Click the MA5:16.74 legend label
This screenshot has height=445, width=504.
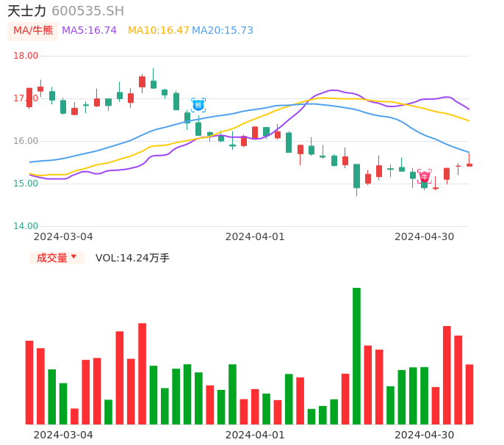(x=89, y=31)
